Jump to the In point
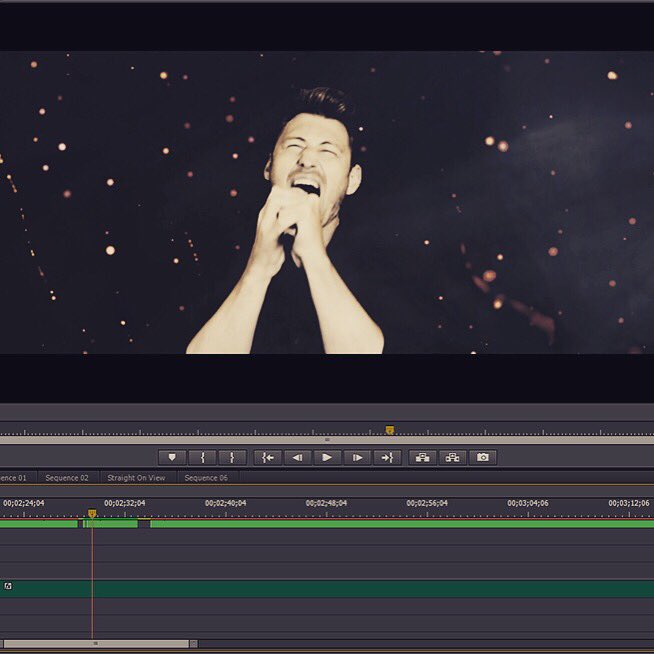This screenshot has width=654, height=654. [268, 458]
